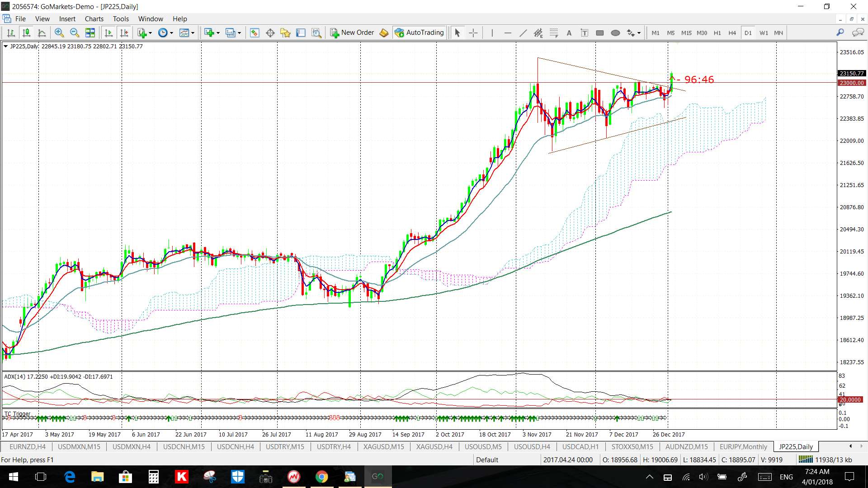The image size is (868, 488).
Task: Select the rectangle drawing tool
Action: (600, 33)
